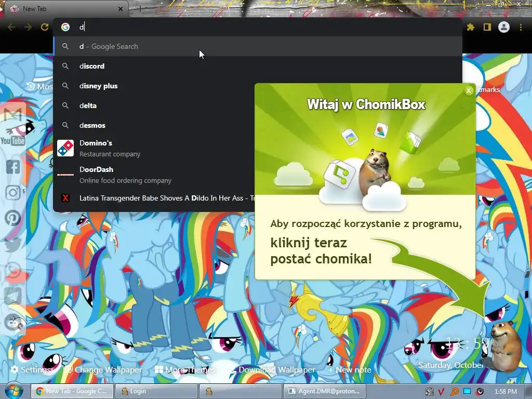The height and width of the screenshot is (399, 532).
Task: Open new tab Settings
Action: pyautogui.click(x=30, y=369)
